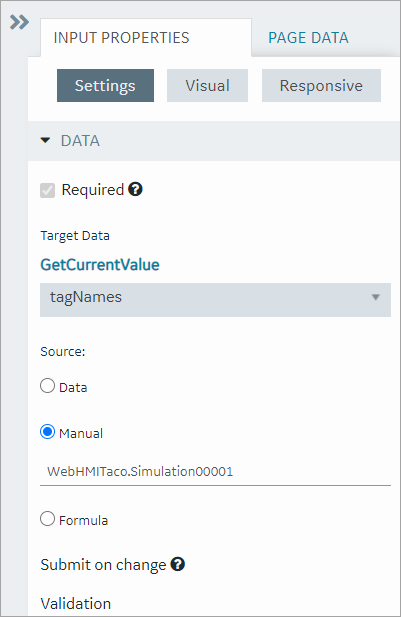Collapse the properties panel with double-chevron icon
The width and height of the screenshot is (401, 617).
click(19, 22)
